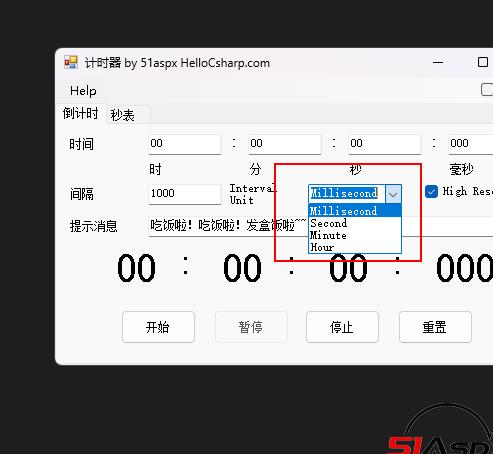
Task: Click the 停止 button
Action: coord(342,327)
